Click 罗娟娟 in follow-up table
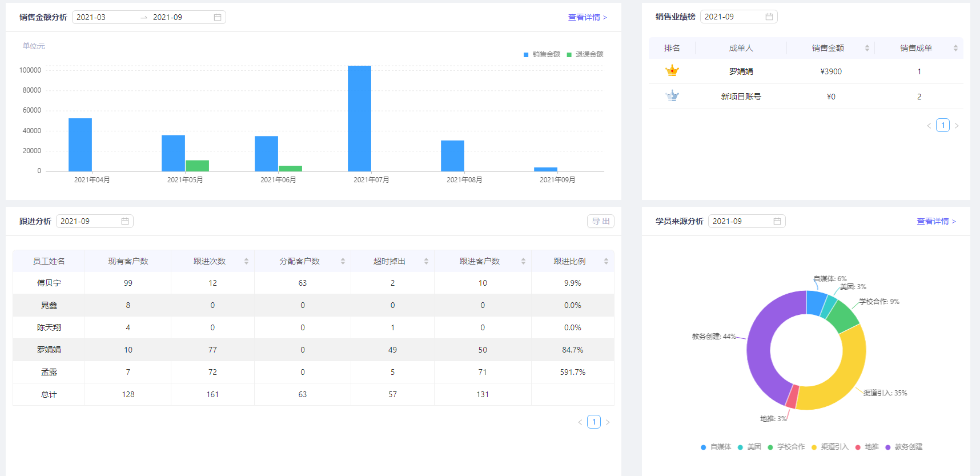Screen dimensions: 980x476 [49, 350]
